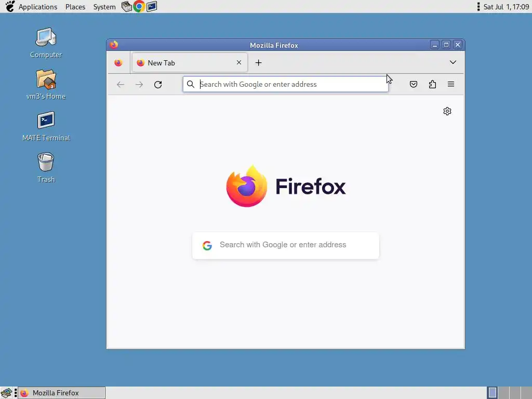
Task: Open the Applications menu
Action: (37, 7)
